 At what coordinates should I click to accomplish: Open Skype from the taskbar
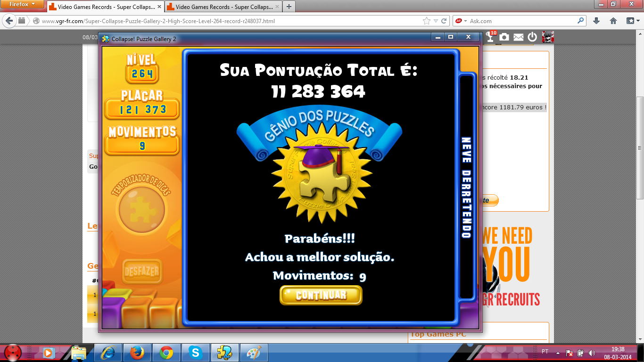click(196, 352)
